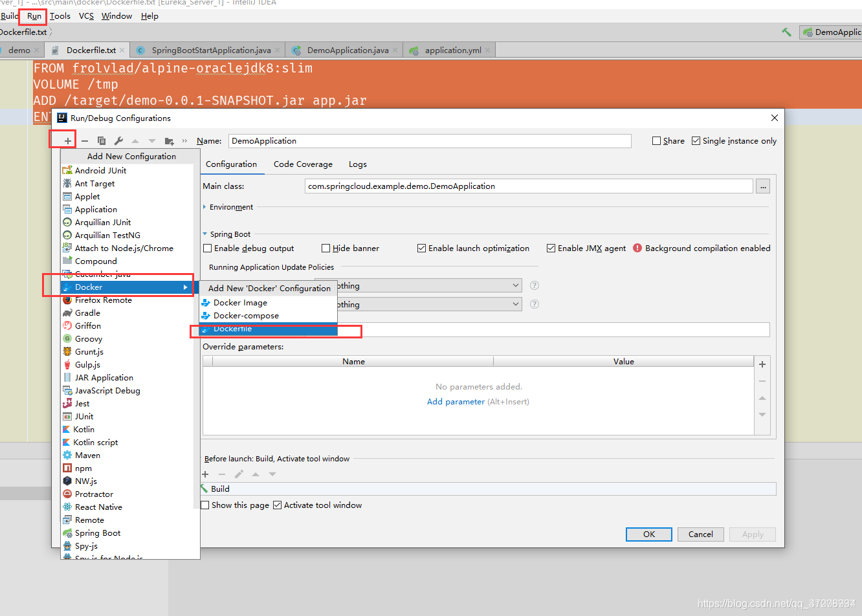Click the Main class text field
The width and height of the screenshot is (862, 616).
[x=529, y=186]
